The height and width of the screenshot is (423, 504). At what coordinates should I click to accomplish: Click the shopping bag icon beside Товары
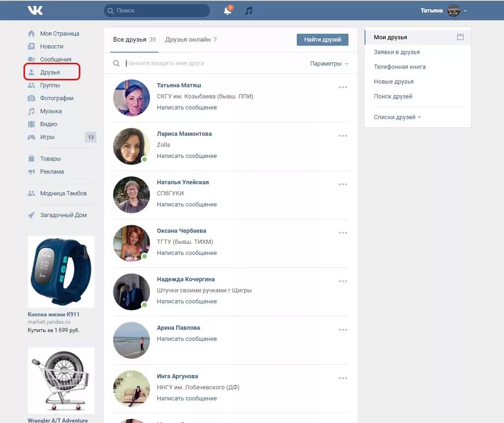coord(31,158)
